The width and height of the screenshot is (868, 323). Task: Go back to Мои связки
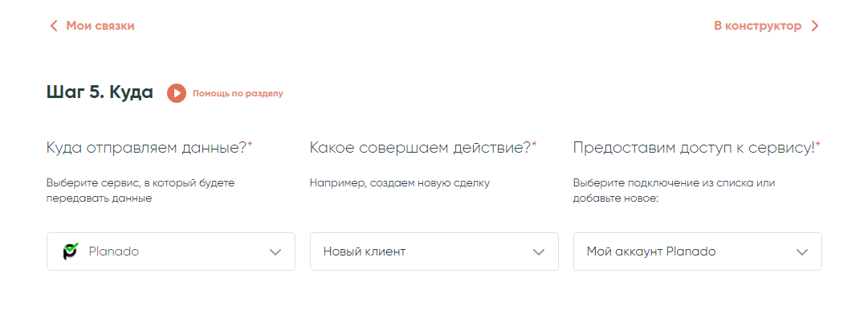(100, 26)
